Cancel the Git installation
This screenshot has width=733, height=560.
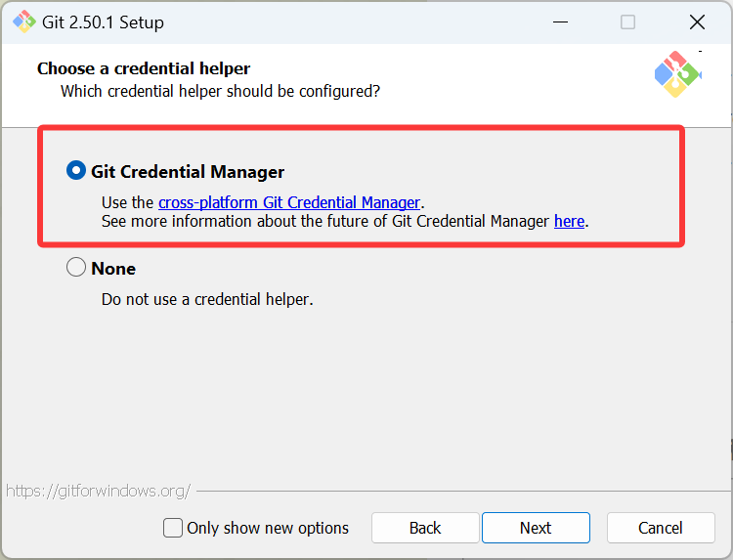[x=661, y=528]
